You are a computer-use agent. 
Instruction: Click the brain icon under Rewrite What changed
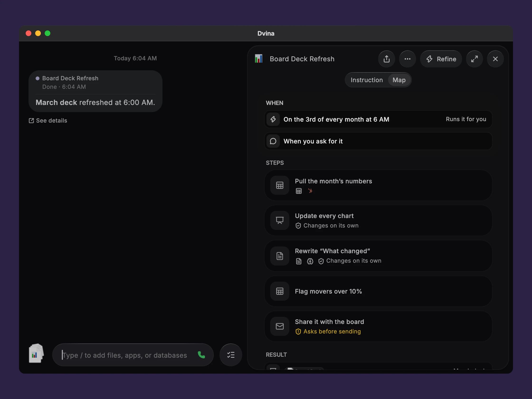pos(310,261)
